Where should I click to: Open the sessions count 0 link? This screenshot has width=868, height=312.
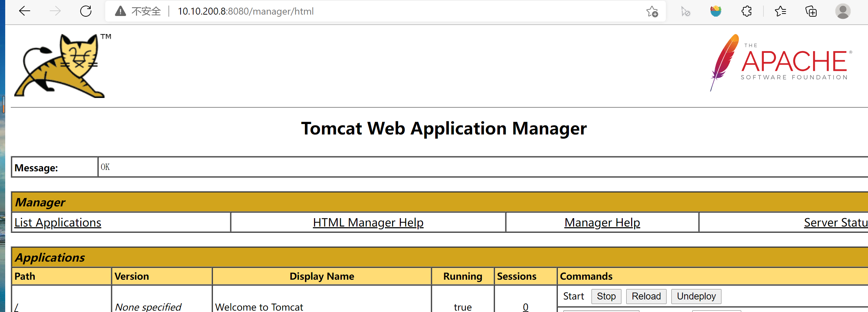(526, 307)
